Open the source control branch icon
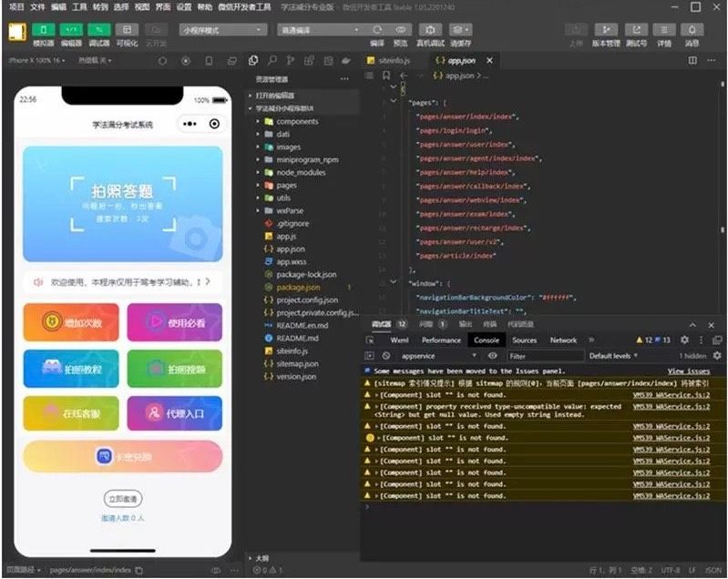 click(290, 60)
